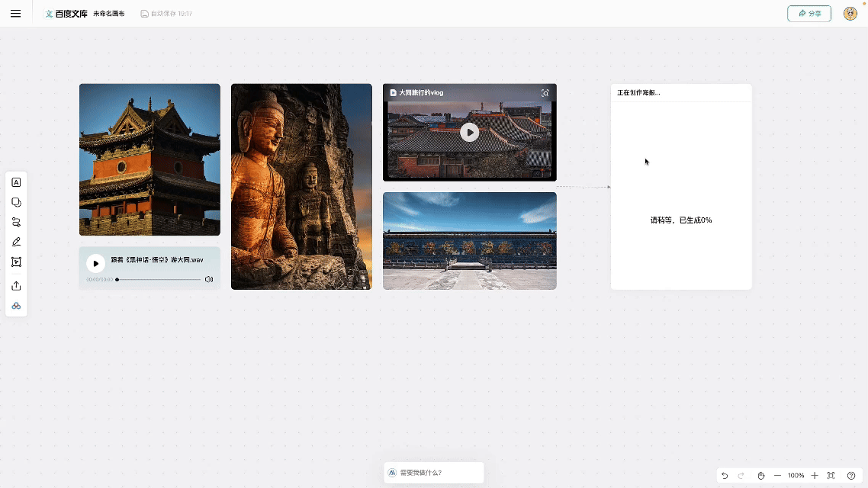Zoom out with the minus button

click(777, 476)
